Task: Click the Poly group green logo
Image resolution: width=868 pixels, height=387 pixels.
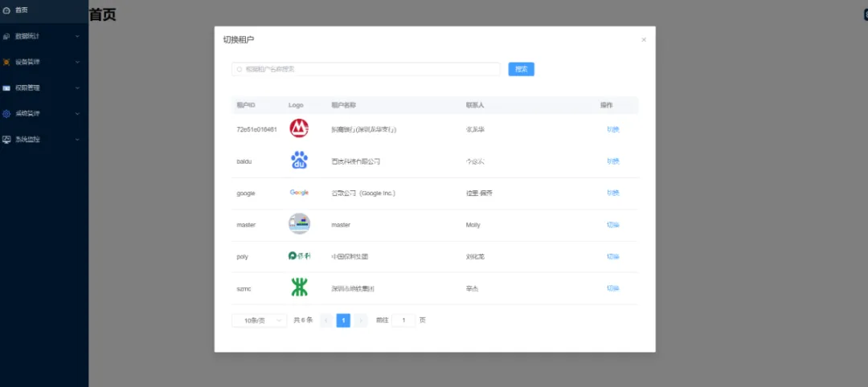Action: [300, 256]
